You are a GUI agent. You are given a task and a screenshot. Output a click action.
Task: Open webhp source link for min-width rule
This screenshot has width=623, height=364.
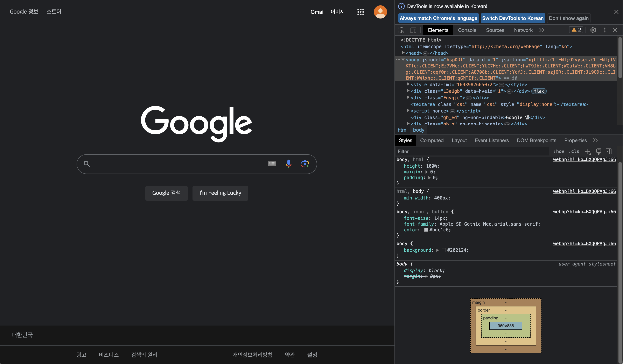(x=584, y=191)
